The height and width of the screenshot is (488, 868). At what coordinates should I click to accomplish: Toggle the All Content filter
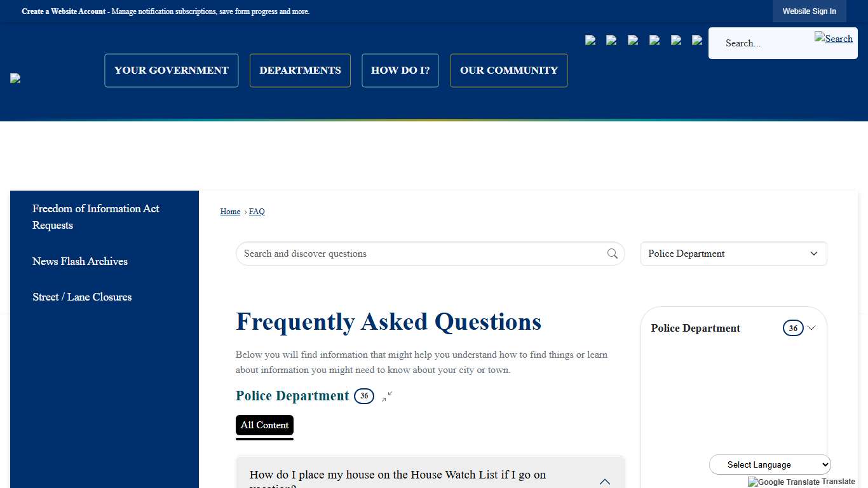264,425
